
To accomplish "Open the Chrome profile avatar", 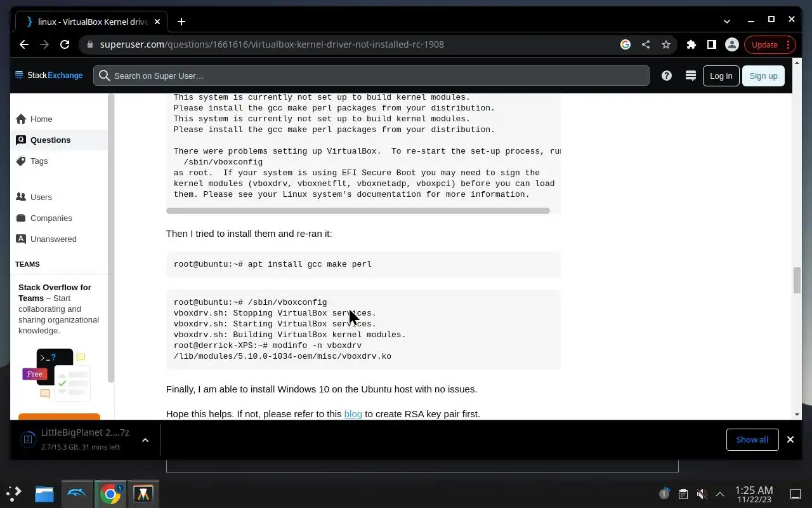I will 732,44.
